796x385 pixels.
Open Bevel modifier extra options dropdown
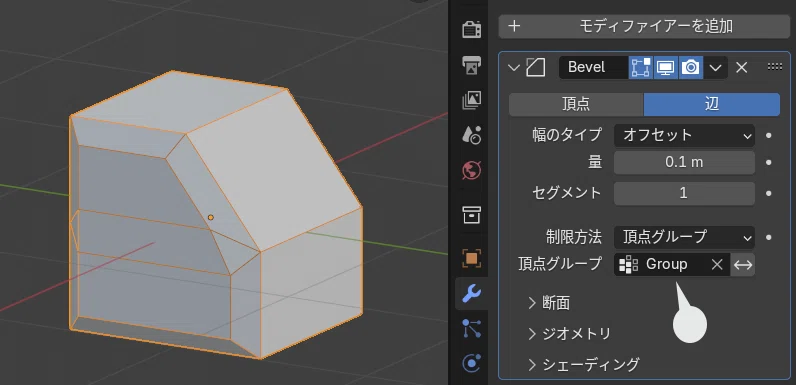715,68
